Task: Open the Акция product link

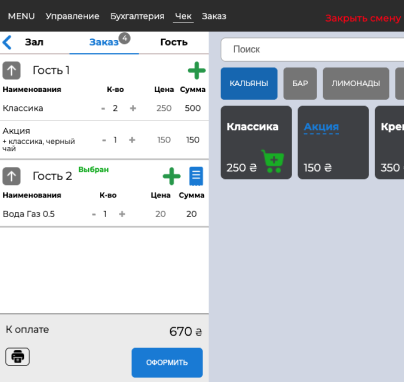Action: click(x=321, y=127)
